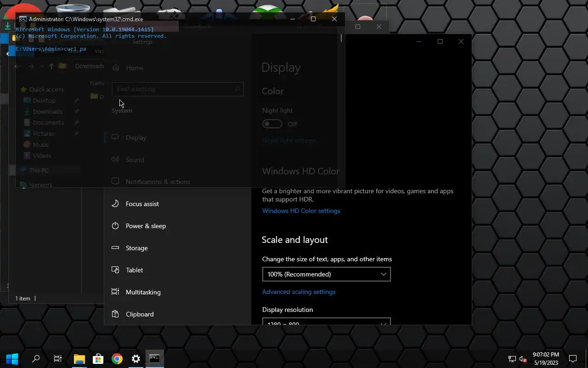Launch Microsoft Store from taskbar

pyautogui.click(x=98, y=359)
